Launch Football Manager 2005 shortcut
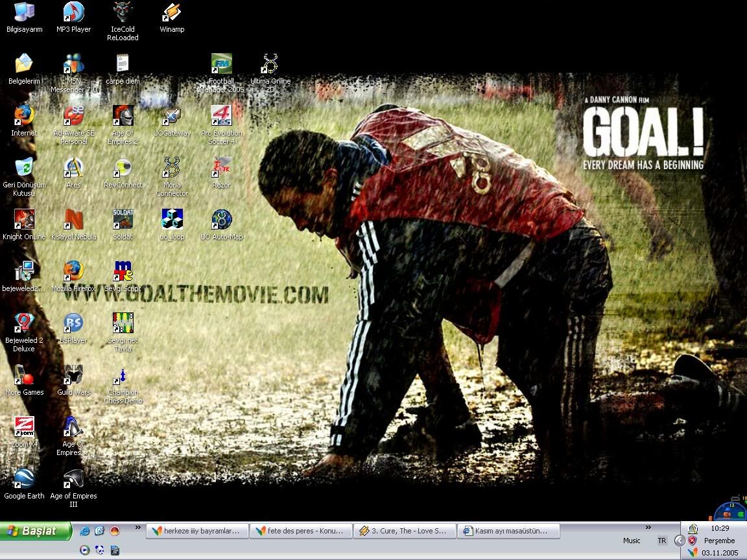This screenshot has height=560, width=747. pyautogui.click(x=222, y=73)
